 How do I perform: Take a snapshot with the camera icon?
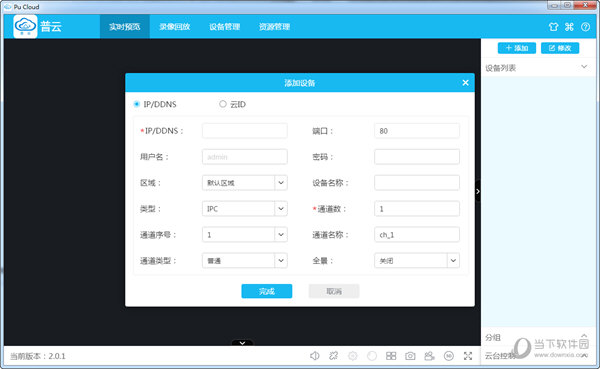[410, 356]
